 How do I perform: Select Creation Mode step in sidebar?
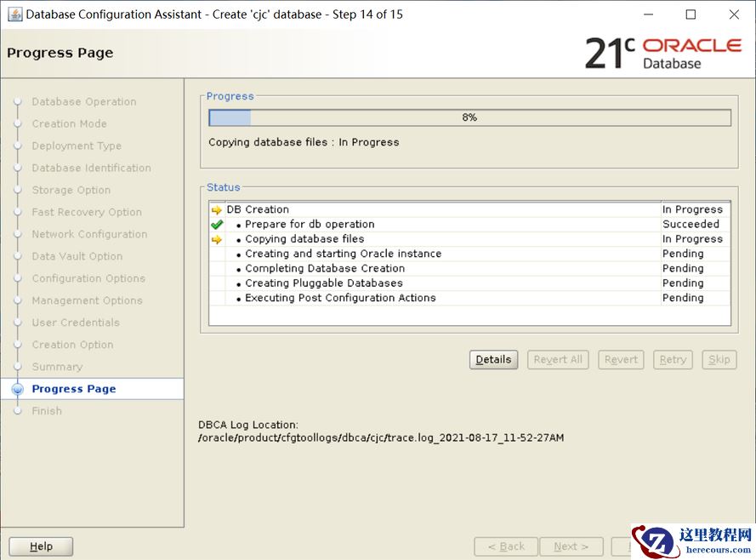(70, 124)
